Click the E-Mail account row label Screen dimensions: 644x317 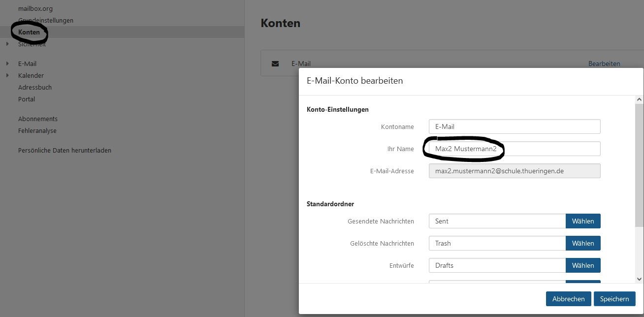(301, 63)
